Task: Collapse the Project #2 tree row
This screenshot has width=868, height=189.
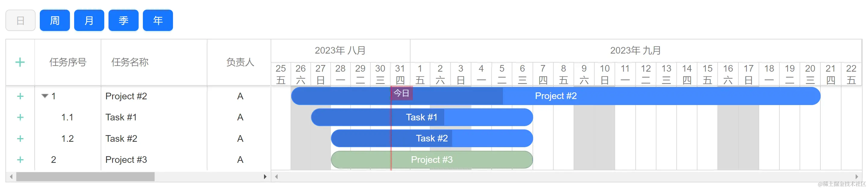Action: [45, 96]
